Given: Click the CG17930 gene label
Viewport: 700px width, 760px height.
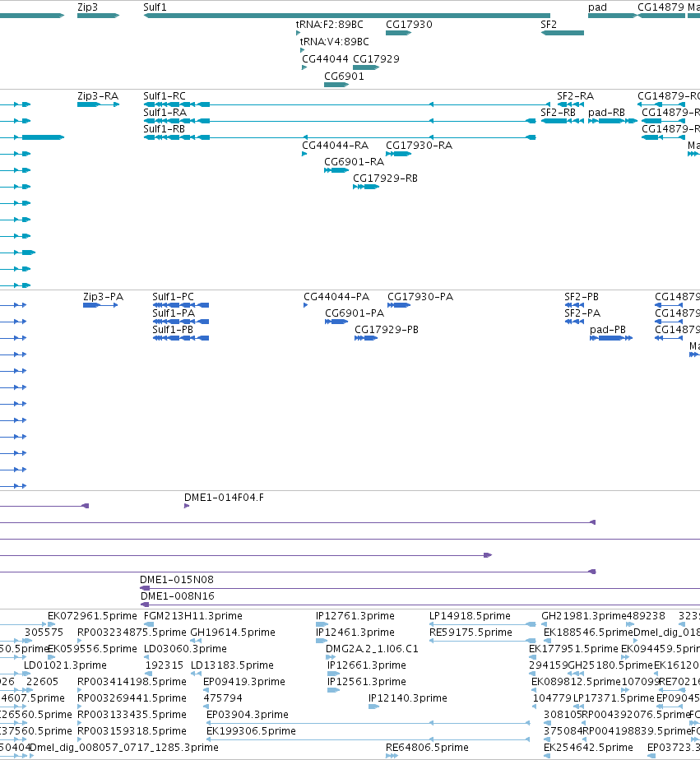Looking at the screenshot, I should pyautogui.click(x=409, y=24).
